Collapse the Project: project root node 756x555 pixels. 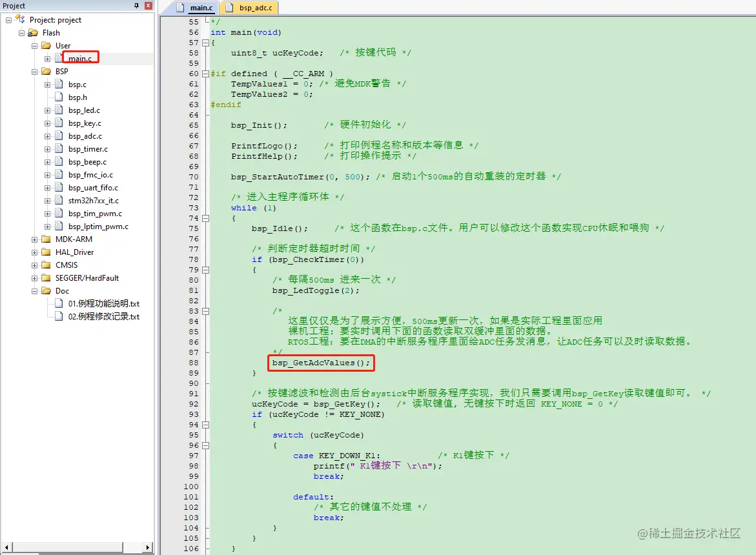(8, 20)
